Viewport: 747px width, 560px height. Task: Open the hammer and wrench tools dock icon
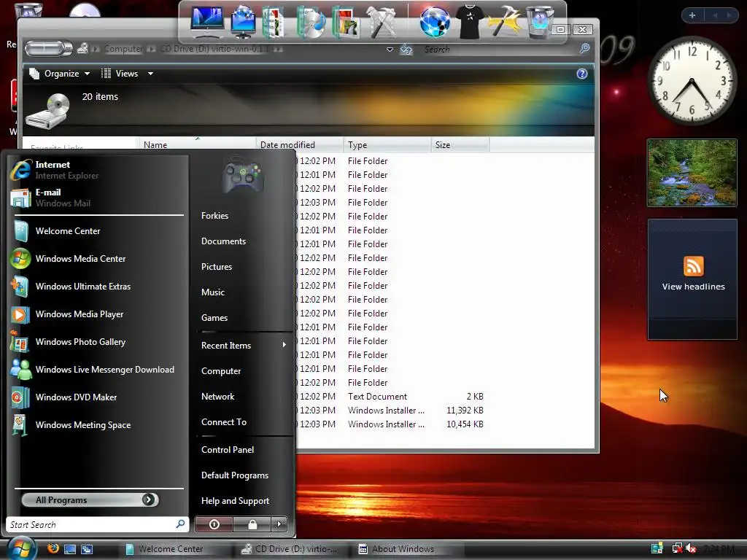click(x=382, y=21)
